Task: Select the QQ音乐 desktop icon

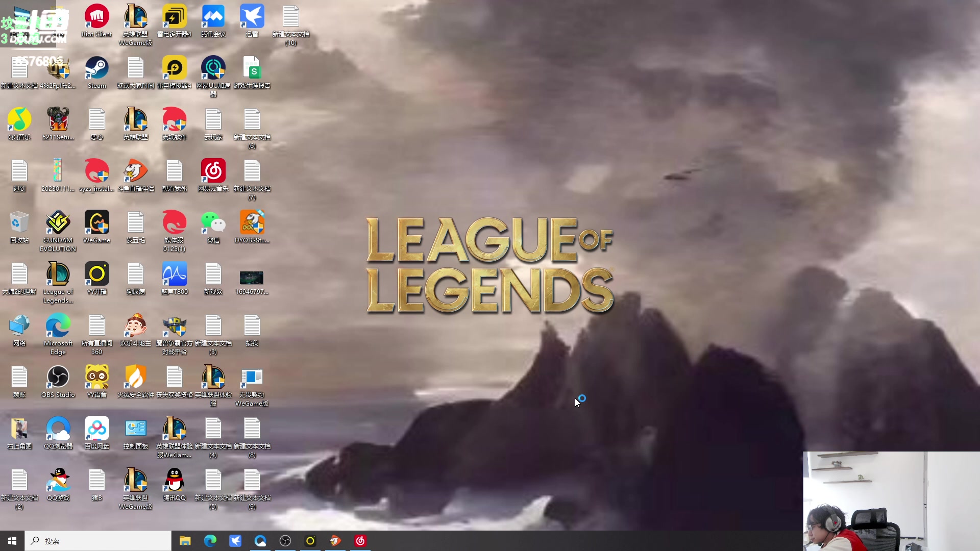Action: coord(19,124)
